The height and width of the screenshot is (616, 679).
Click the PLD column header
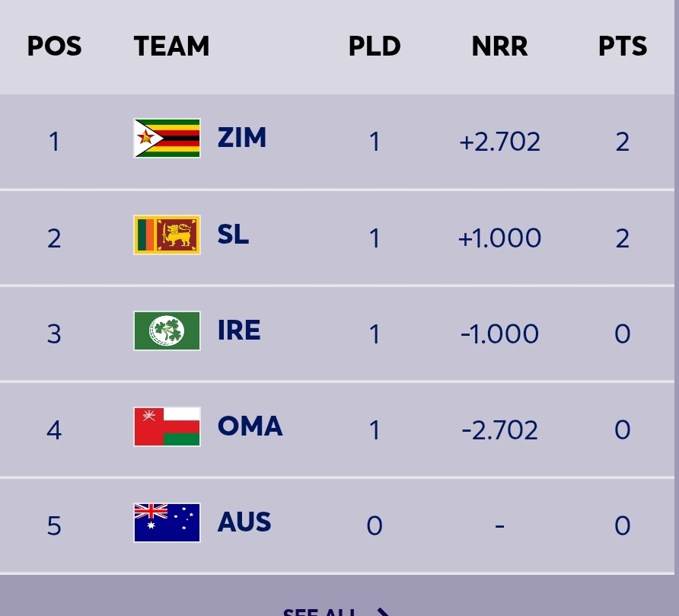(x=375, y=47)
